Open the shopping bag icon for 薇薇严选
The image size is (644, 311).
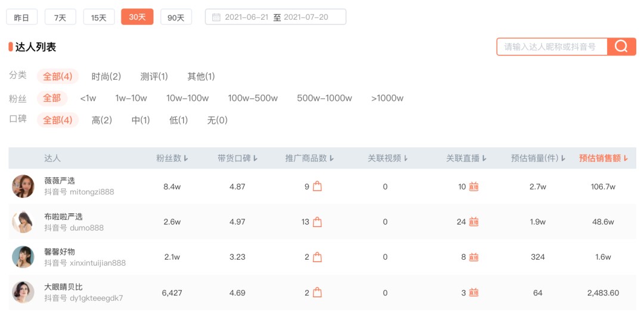click(317, 186)
